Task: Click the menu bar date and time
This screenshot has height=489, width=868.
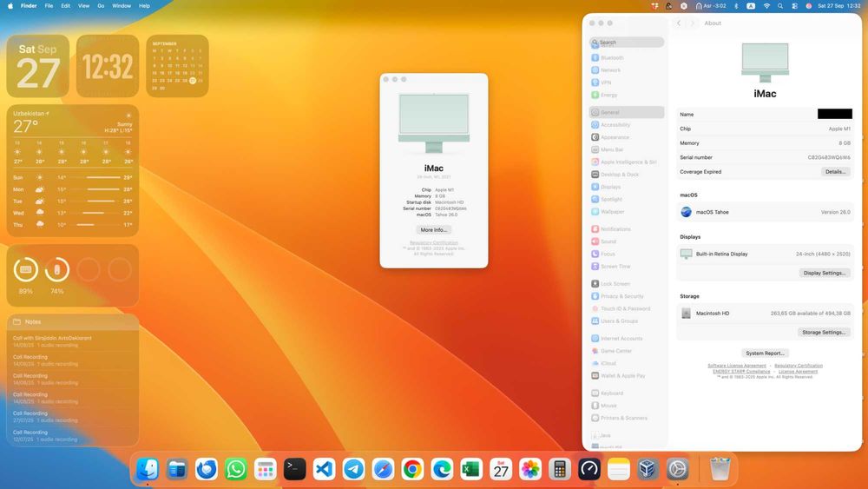Action: coord(839,5)
